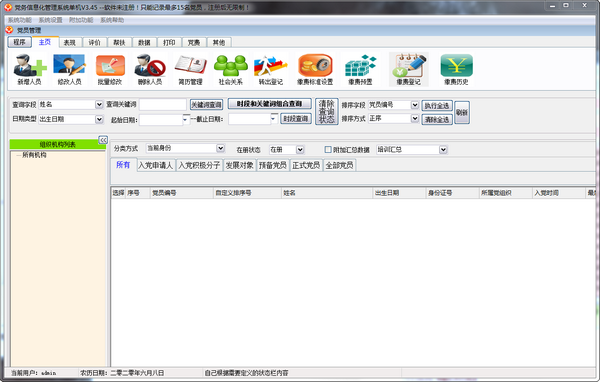Click the 执行全选 button
Viewport: 600px width, 382px height.
(x=437, y=106)
